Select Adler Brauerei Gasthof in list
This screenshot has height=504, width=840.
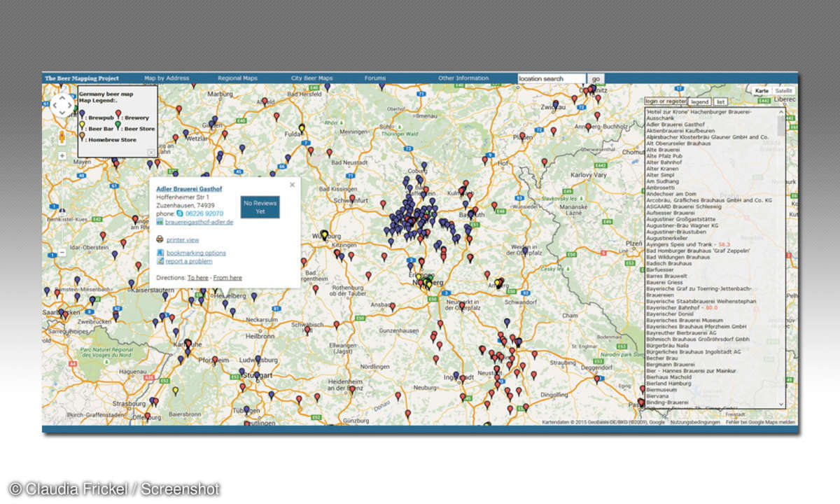tap(675, 125)
